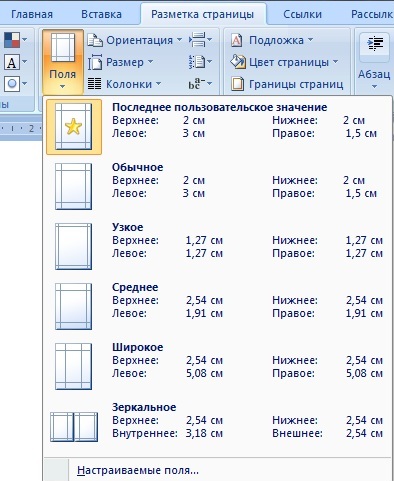
Task: Click the Зеркальное two-page thumbnail icon
Action: 74,427
